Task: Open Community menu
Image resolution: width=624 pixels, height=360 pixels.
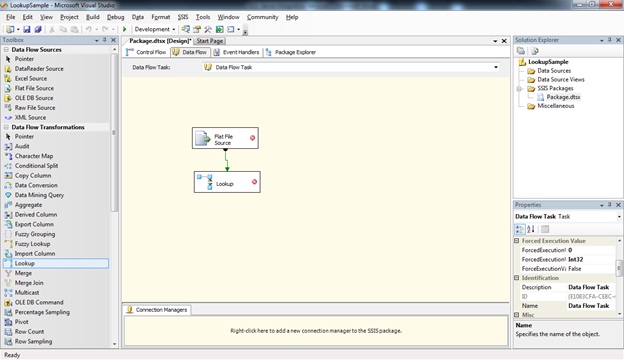Action: pyautogui.click(x=262, y=17)
